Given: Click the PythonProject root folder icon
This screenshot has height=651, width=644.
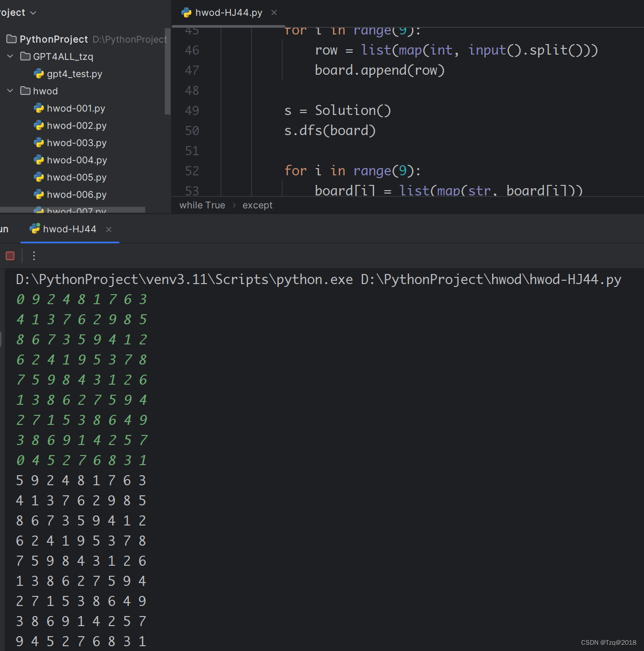Looking at the screenshot, I should point(11,39).
